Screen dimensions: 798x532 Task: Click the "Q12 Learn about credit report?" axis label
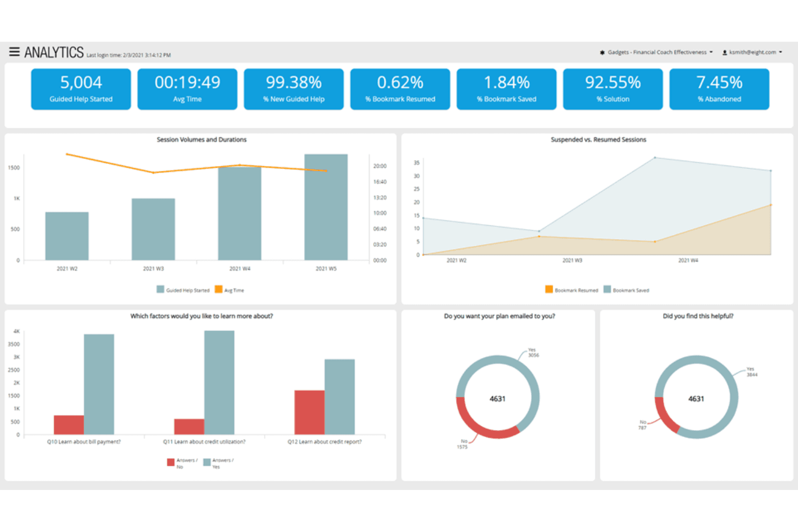[325, 441]
